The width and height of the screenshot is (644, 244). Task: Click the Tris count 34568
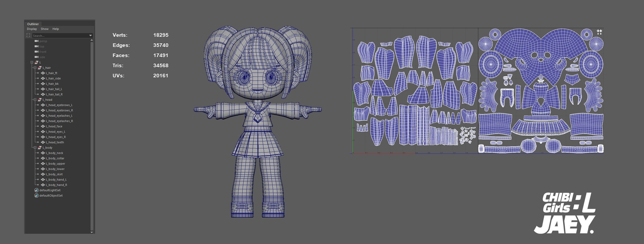(x=161, y=66)
